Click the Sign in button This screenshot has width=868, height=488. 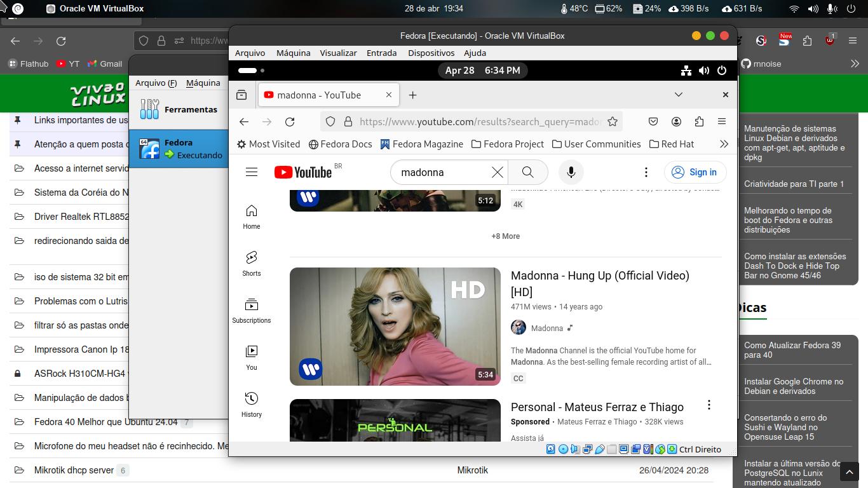tap(695, 172)
